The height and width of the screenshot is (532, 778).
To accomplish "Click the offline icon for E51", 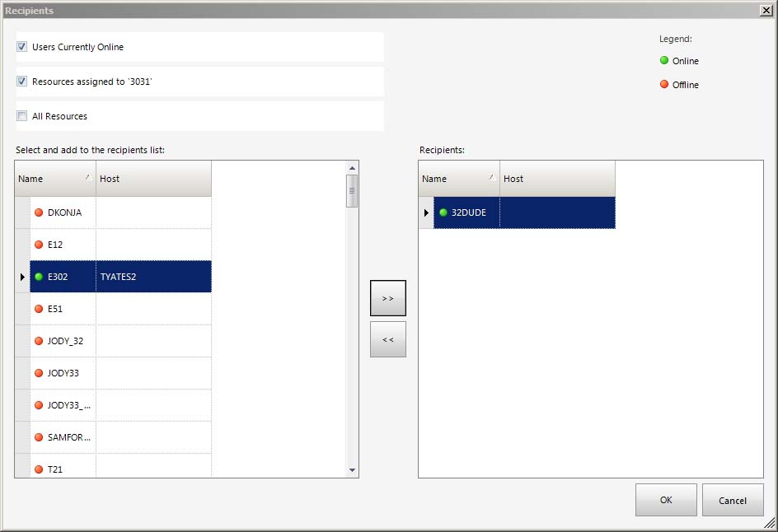I will [39, 308].
